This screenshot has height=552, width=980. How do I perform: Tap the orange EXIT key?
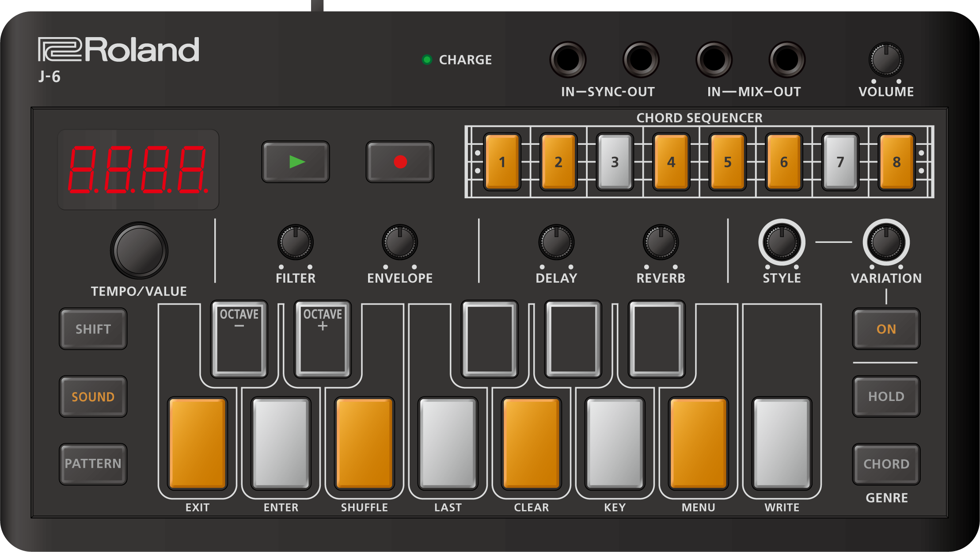tap(198, 443)
